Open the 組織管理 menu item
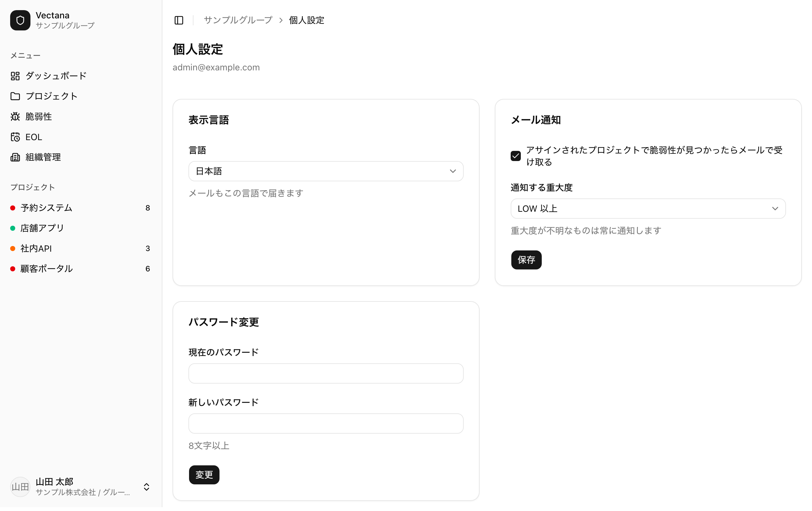 [81, 157]
